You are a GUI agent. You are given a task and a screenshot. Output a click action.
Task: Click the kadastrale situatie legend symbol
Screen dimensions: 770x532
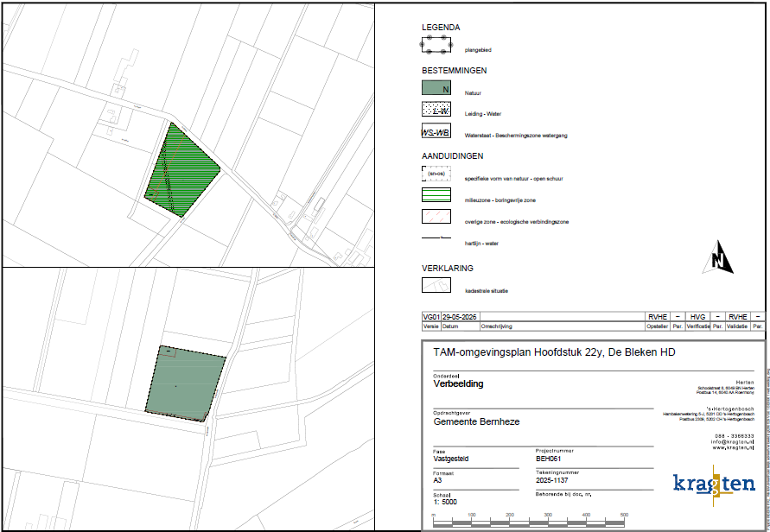pos(436,285)
